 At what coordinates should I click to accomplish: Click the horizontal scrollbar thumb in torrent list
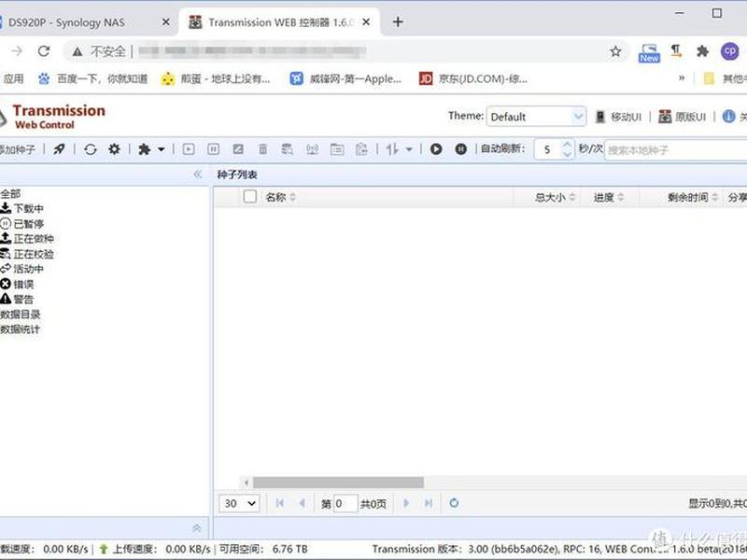pyautogui.click(x=338, y=483)
